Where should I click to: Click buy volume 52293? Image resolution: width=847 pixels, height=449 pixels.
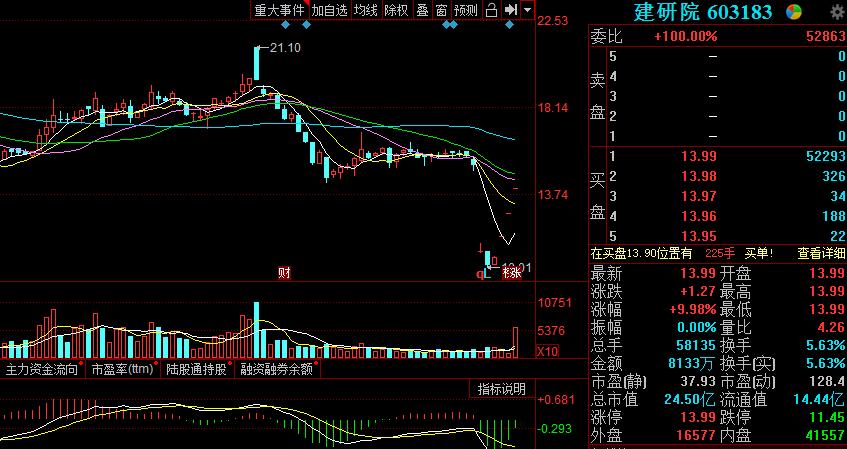point(825,157)
